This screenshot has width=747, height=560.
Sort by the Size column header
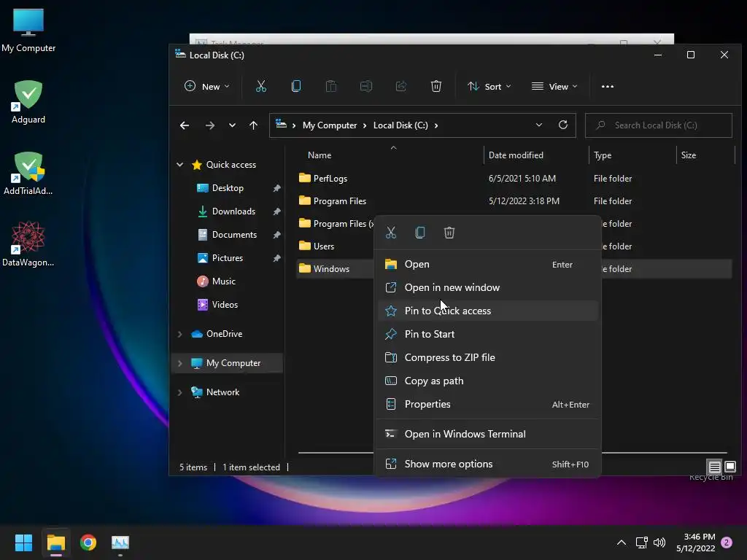689,155
